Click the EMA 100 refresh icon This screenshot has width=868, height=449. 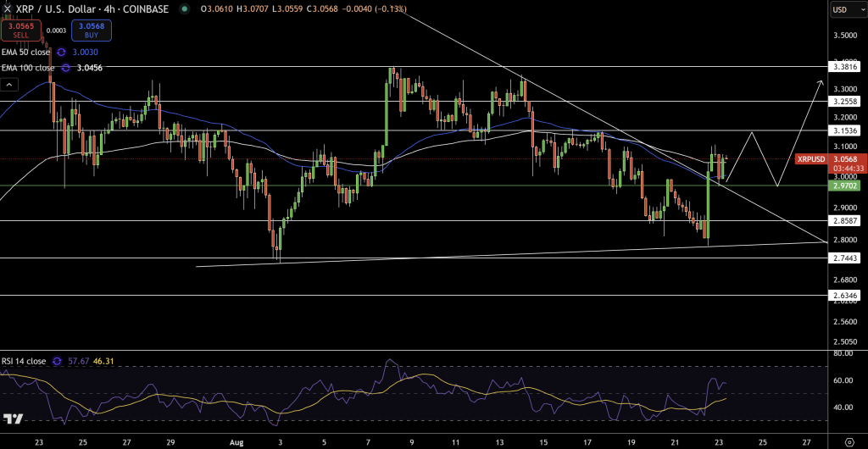click(65, 68)
